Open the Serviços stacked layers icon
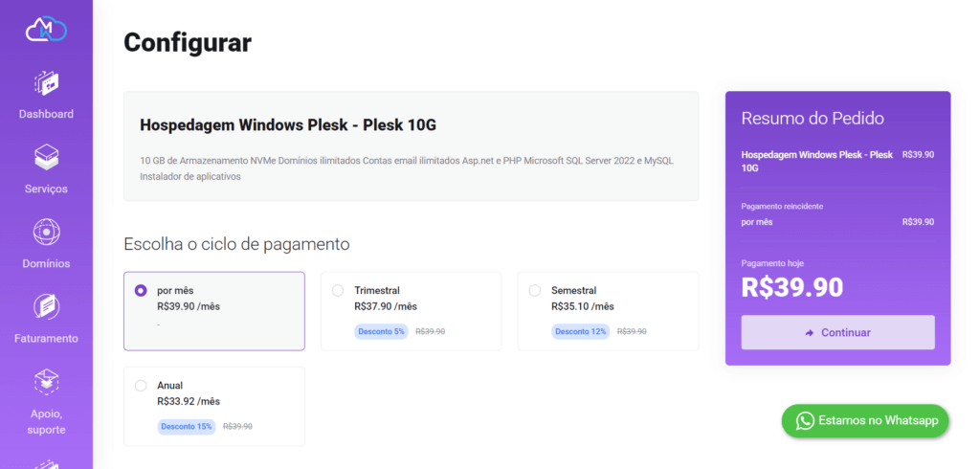 point(46,157)
